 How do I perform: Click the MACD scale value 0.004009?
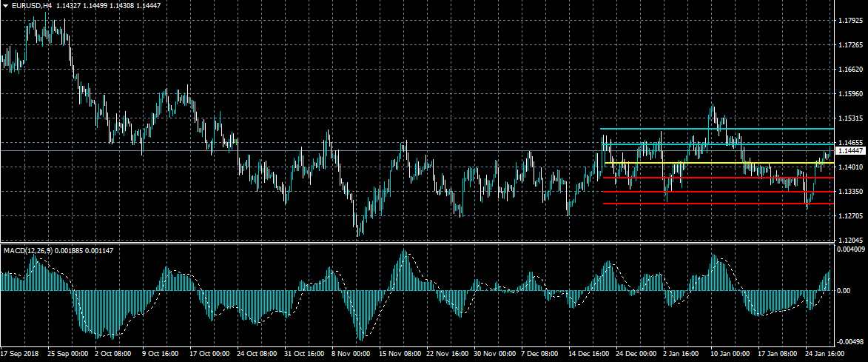pyautogui.click(x=852, y=249)
